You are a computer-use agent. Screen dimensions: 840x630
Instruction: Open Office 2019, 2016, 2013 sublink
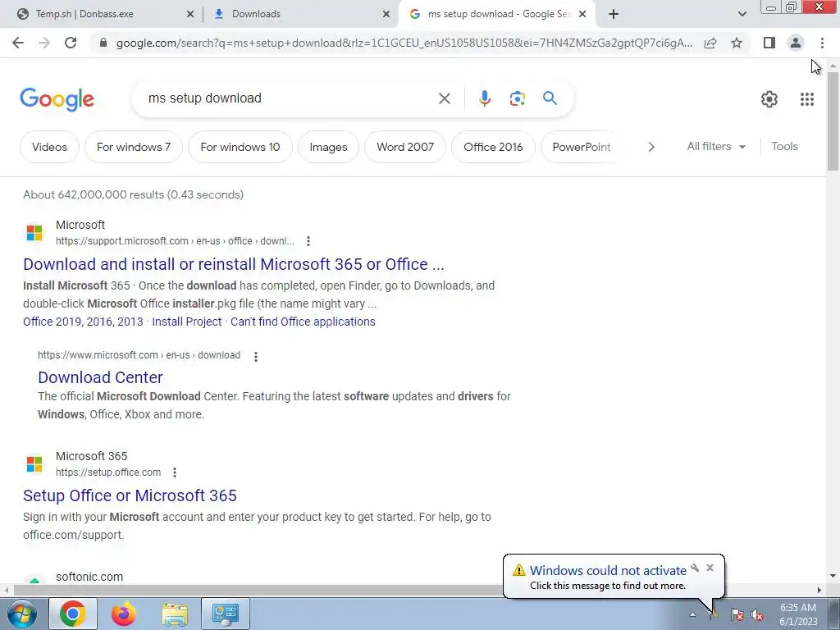click(x=83, y=322)
